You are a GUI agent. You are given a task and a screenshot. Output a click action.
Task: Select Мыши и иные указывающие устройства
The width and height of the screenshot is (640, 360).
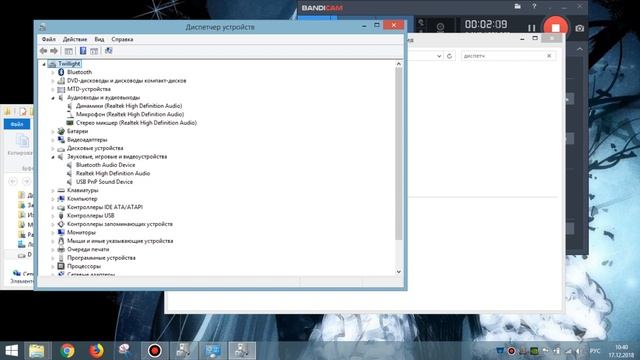point(120,241)
